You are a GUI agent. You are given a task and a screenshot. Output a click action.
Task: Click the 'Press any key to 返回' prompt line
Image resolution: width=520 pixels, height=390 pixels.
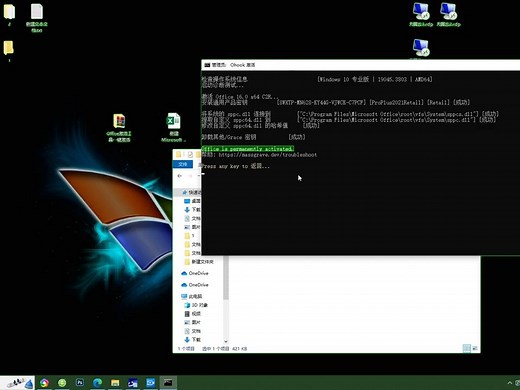click(x=235, y=166)
